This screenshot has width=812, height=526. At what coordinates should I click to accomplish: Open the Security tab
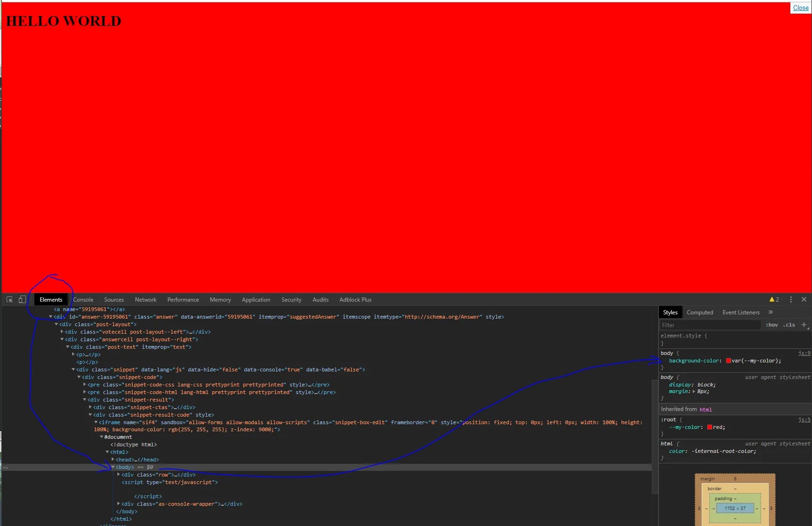point(291,299)
